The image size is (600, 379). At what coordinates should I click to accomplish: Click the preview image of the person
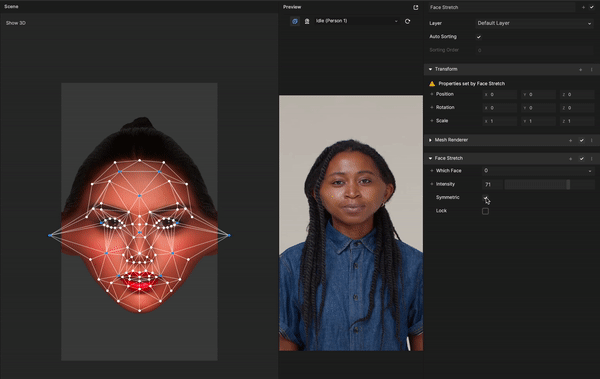[351, 223]
